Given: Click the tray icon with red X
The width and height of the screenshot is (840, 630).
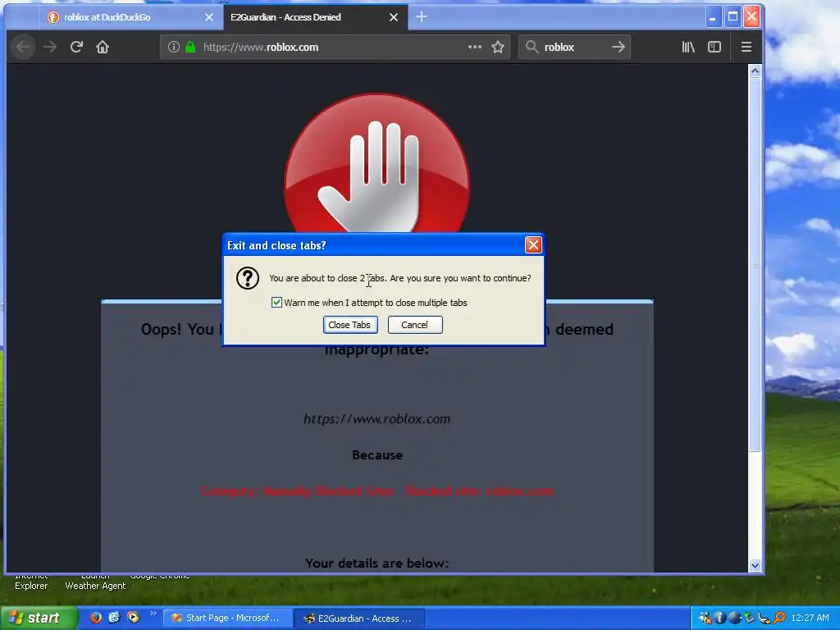Looking at the screenshot, I should click(705, 619).
